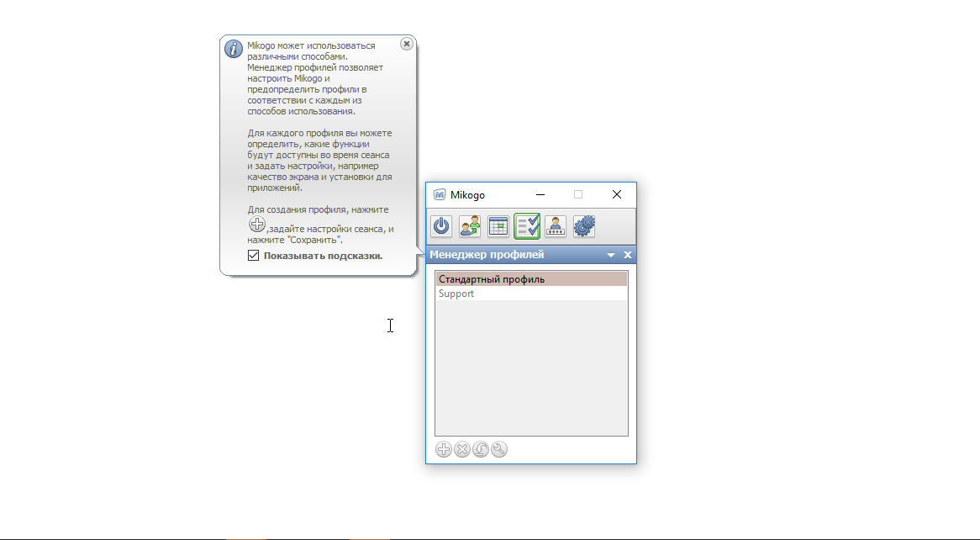Select "Стандартный профиль" in the list
Image resolution: width=980 pixels, height=540 pixels.
click(x=531, y=279)
